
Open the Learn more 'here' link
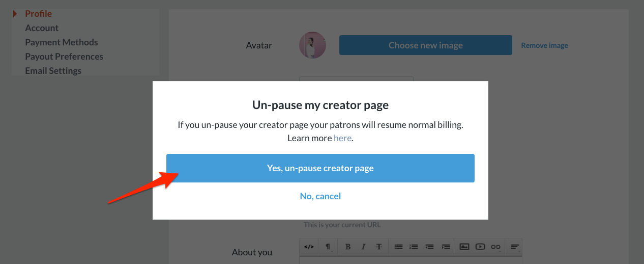343,138
